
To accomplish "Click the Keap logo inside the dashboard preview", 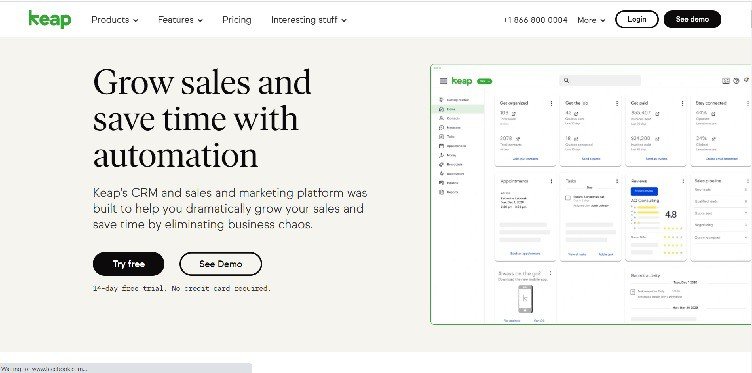I will click(x=462, y=81).
